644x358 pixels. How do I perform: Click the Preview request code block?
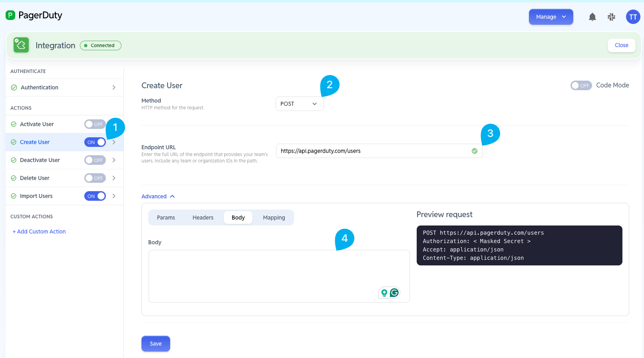click(x=519, y=245)
